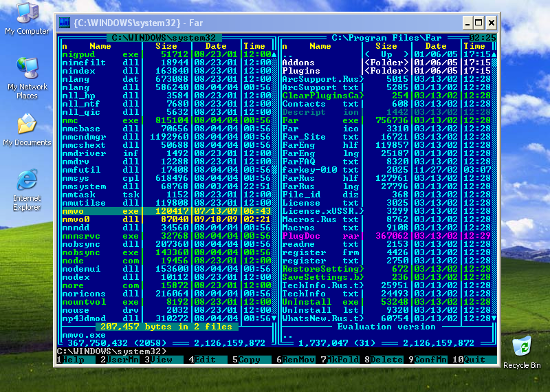Click the right panel scrollbar down arrow

point(494,318)
